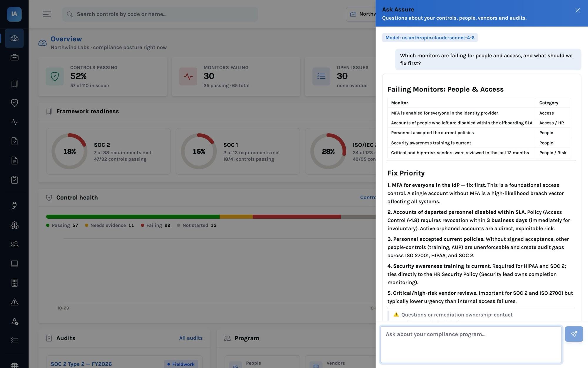The image size is (588, 368).
Task: Select the task list icon in sidebar
Action: pyautogui.click(x=14, y=340)
